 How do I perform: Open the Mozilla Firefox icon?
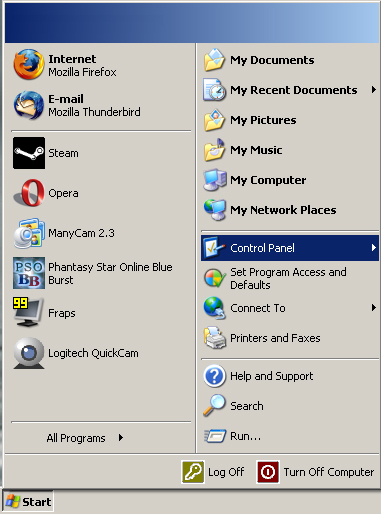tap(29, 65)
